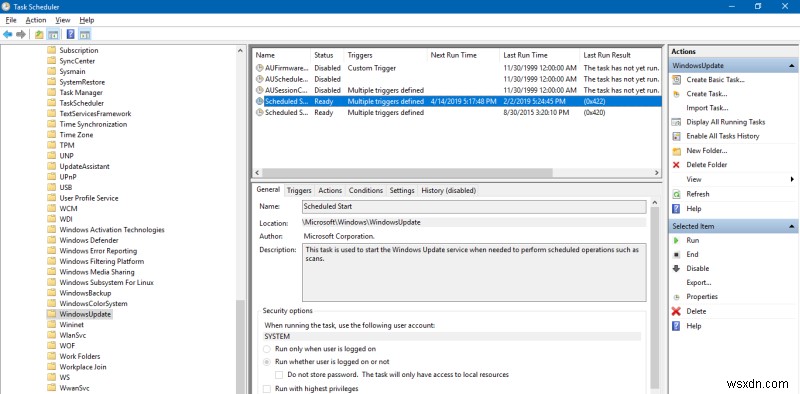Select the Windows Subsystem For Linux folder

pos(106,282)
